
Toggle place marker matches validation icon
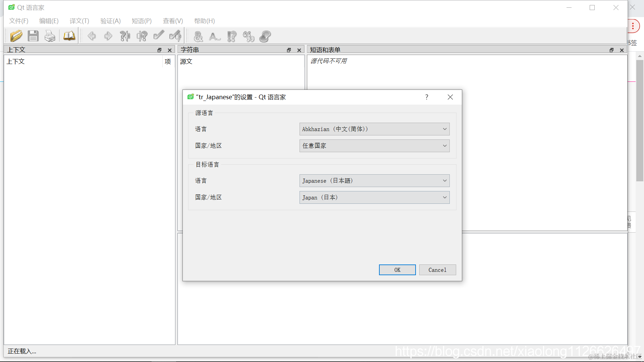265,36
